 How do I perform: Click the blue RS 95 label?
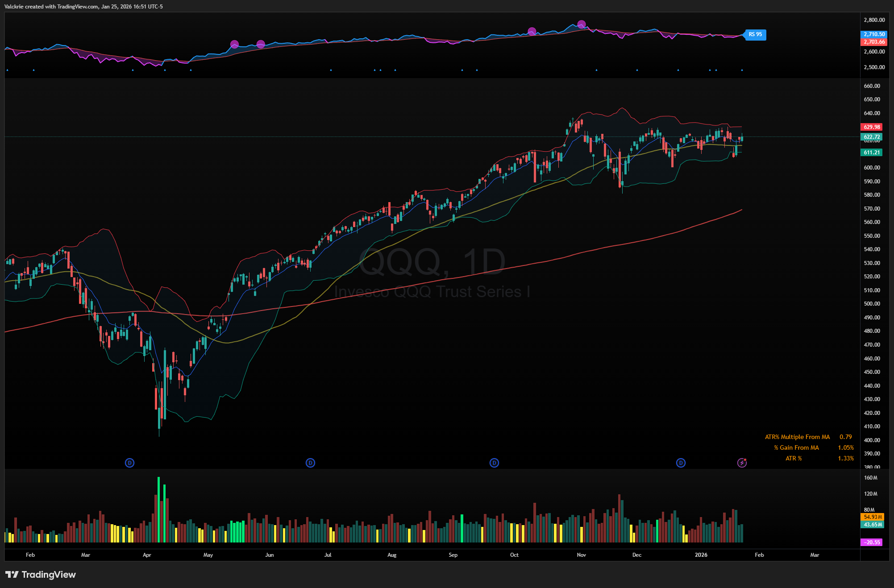(x=755, y=34)
